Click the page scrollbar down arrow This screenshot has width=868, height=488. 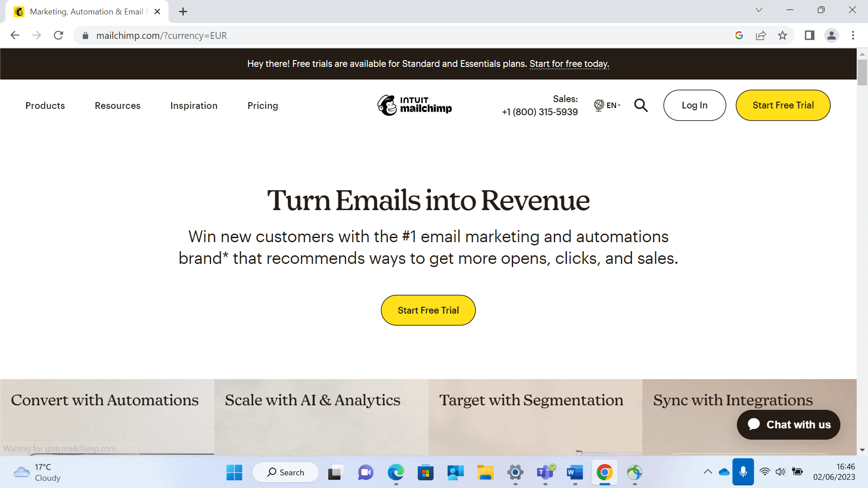pos(862,450)
